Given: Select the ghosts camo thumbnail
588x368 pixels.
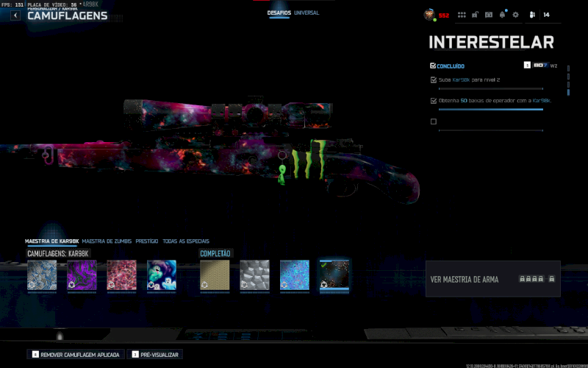Looking at the screenshot, I should (162, 275).
